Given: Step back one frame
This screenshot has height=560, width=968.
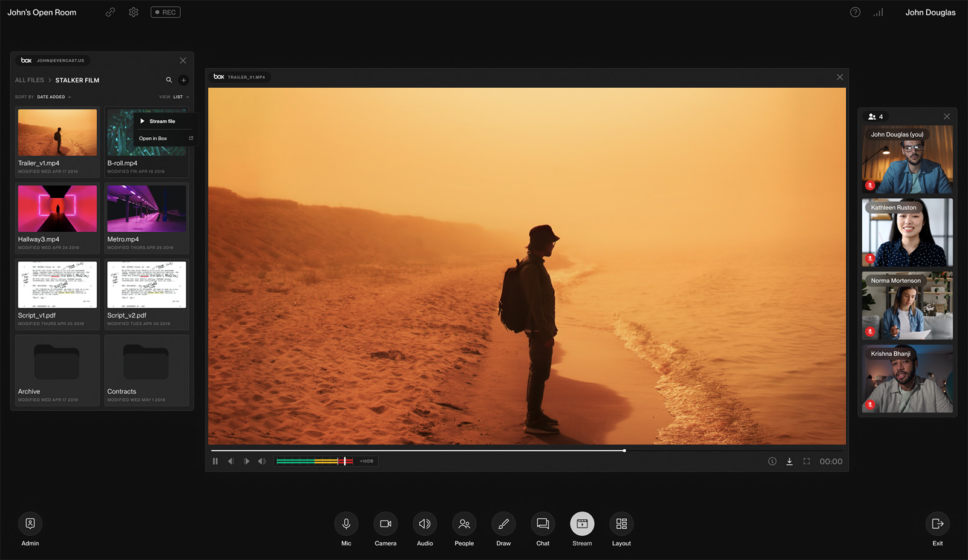Looking at the screenshot, I should tap(231, 461).
